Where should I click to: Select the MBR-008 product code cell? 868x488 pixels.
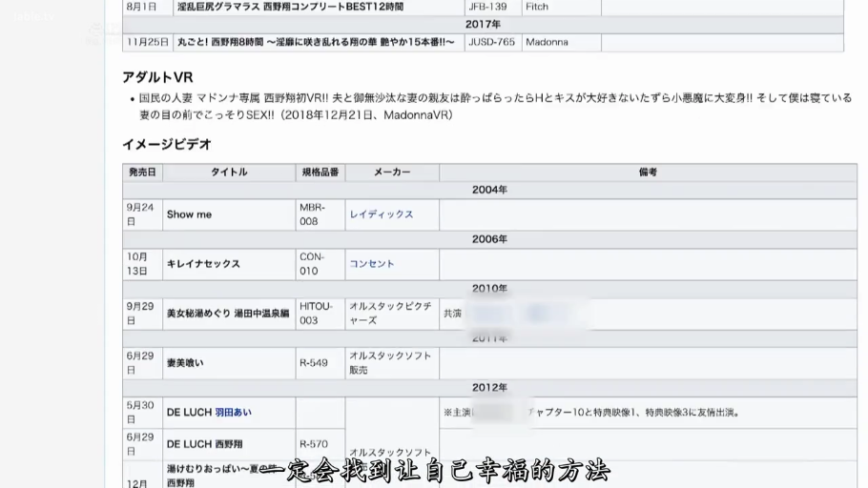(319, 214)
